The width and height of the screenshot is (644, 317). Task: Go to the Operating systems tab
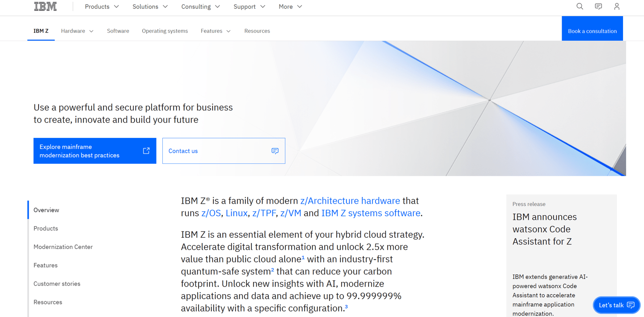tap(165, 31)
